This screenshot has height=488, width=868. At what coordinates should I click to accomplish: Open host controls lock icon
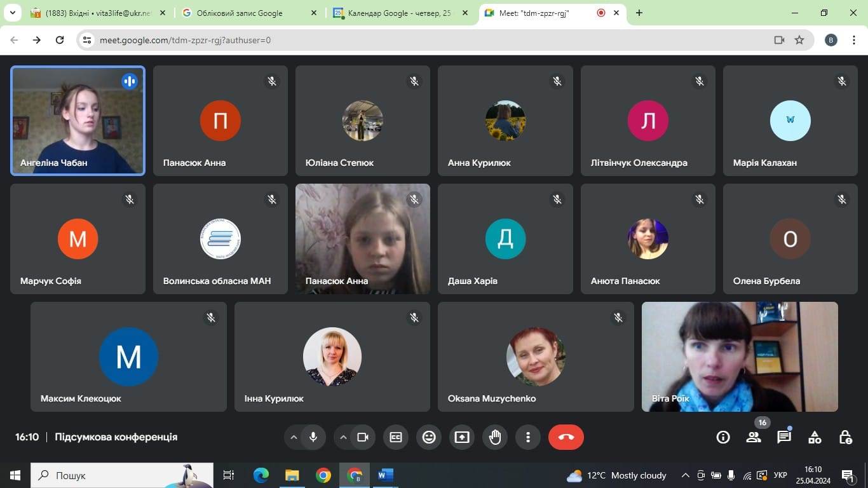point(845,437)
